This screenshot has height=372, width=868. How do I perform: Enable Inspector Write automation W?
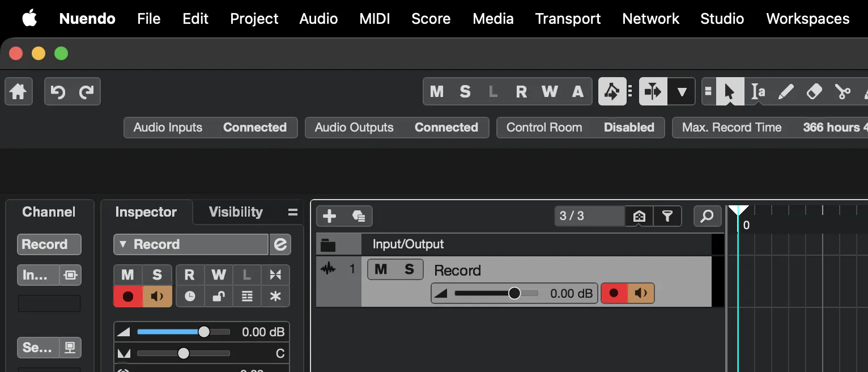219,275
